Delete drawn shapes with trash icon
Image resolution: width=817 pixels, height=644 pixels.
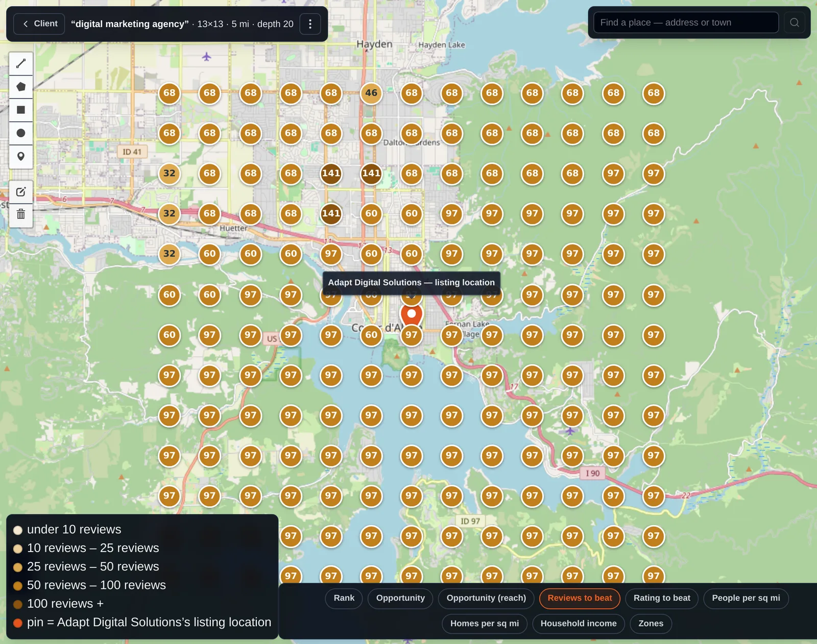pyautogui.click(x=21, y=214)
